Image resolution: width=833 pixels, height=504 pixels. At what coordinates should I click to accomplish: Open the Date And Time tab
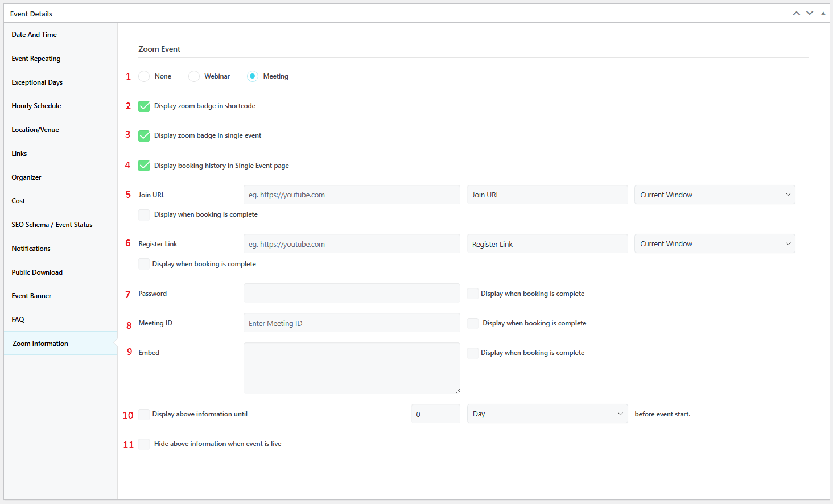pos(34,35)
